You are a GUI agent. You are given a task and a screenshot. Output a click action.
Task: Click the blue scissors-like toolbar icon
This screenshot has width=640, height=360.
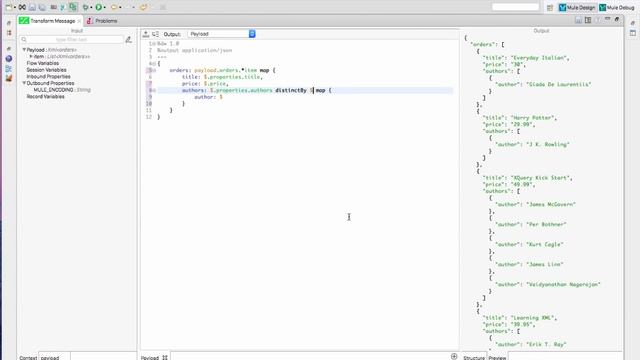63,7
